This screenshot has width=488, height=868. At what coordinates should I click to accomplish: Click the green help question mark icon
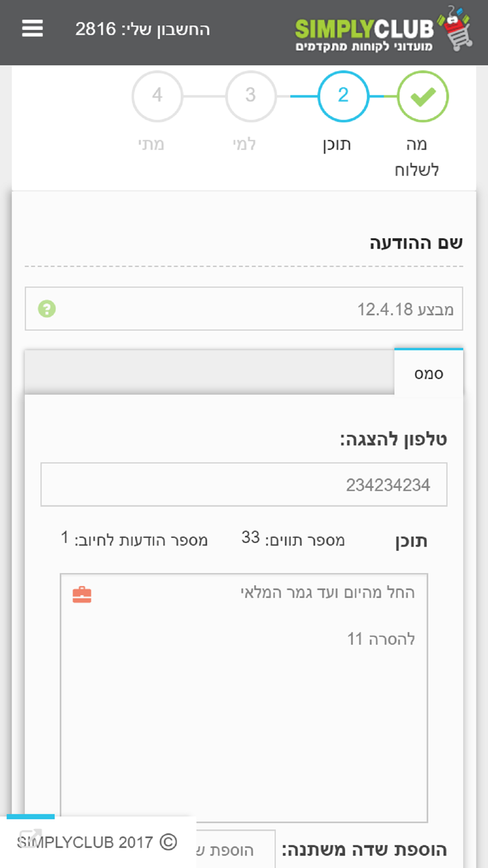pyautogui.click(x=47, y=309)
